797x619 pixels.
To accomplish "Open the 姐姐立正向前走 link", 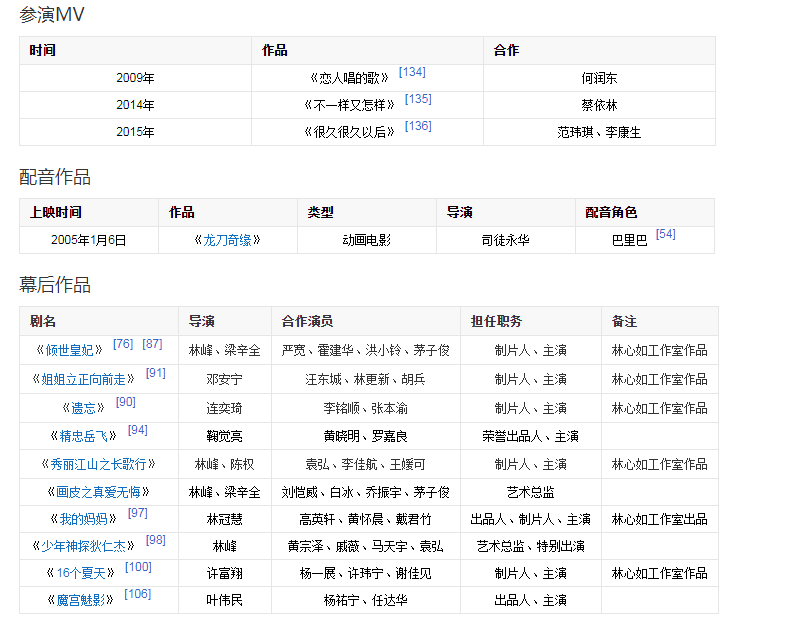I will point(83,379).
